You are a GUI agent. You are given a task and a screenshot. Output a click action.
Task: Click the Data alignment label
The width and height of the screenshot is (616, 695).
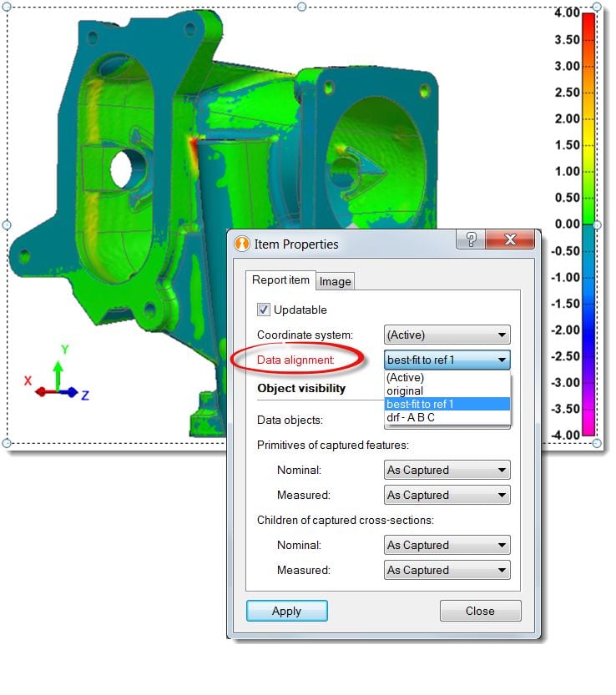click(295, 360)
